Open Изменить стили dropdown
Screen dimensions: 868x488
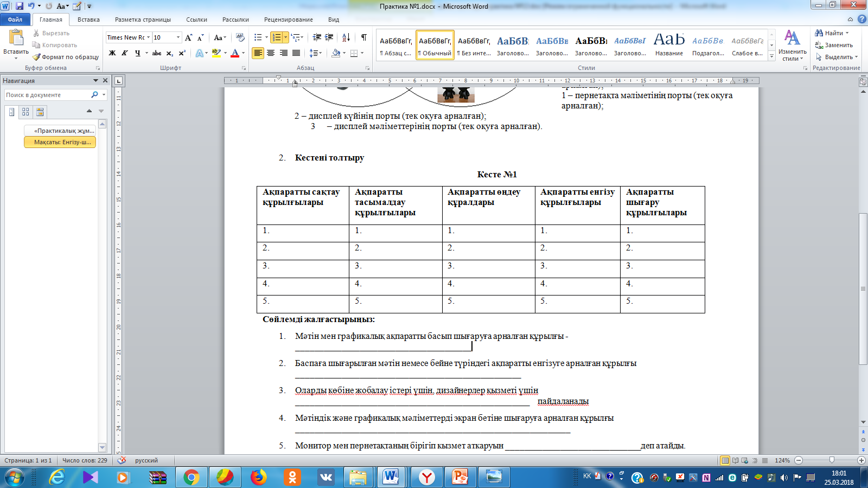point(792,46)
